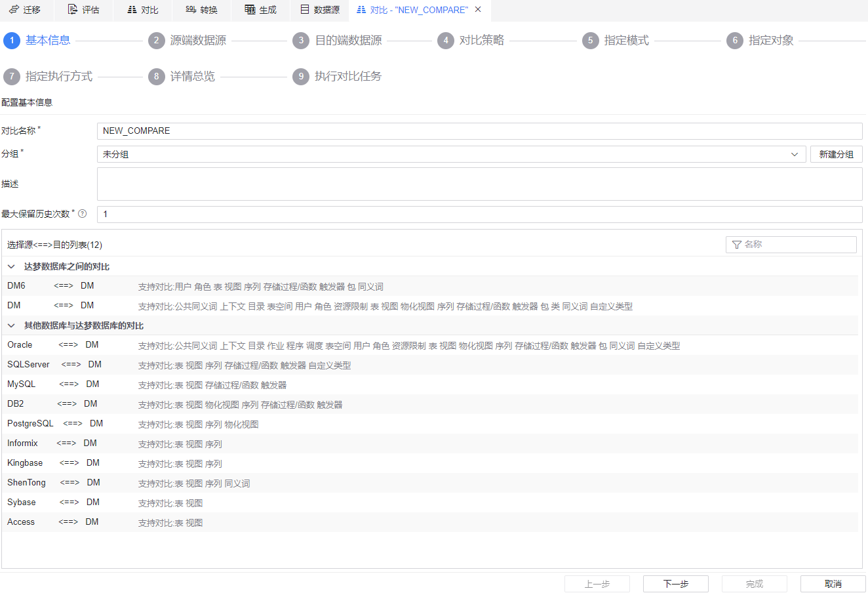Select the Informix <==> DM row
The image size is (868, 595).
(x=430, y=443)
